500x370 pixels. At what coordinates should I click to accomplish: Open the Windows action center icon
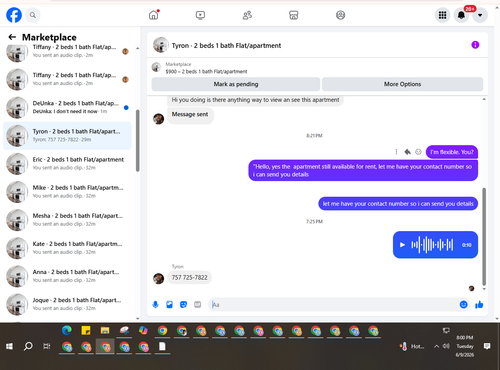click(x=487, y=346)
